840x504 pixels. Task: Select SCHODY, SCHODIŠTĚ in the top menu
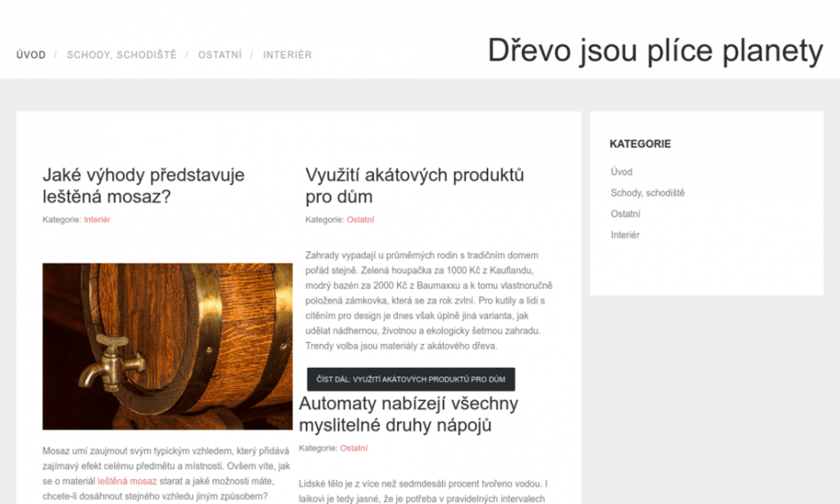pyautogui.click(x=121, y=55)
